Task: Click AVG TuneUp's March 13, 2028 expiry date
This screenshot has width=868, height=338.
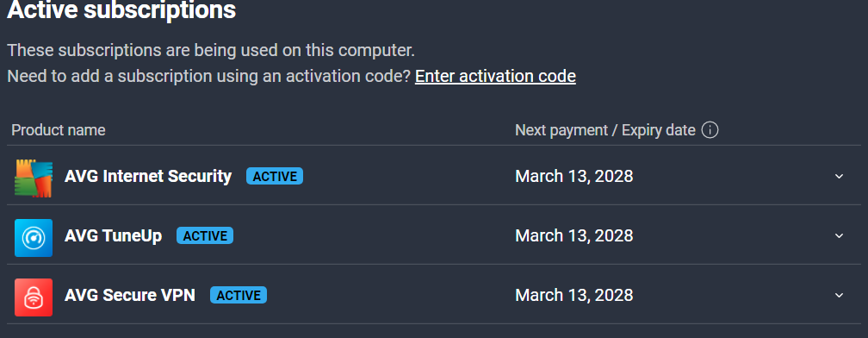Action: coord(574,235)
